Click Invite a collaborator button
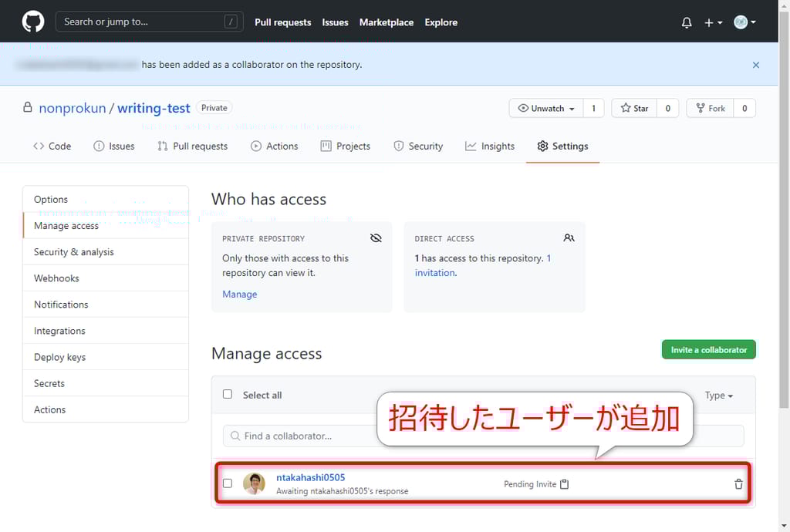 (x=708, y=350)
